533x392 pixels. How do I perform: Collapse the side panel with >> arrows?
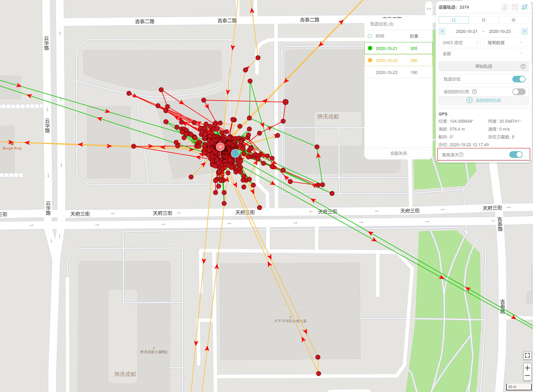[429, 9]
